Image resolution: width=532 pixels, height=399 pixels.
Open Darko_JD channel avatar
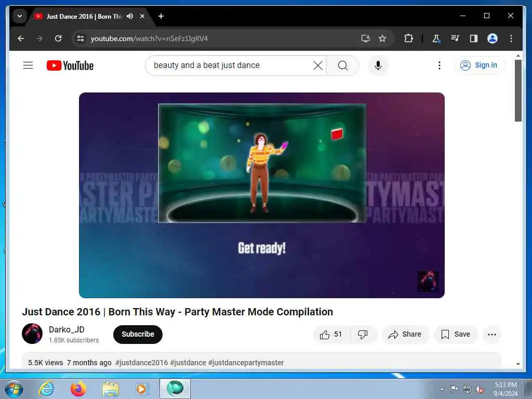point(32,334)
